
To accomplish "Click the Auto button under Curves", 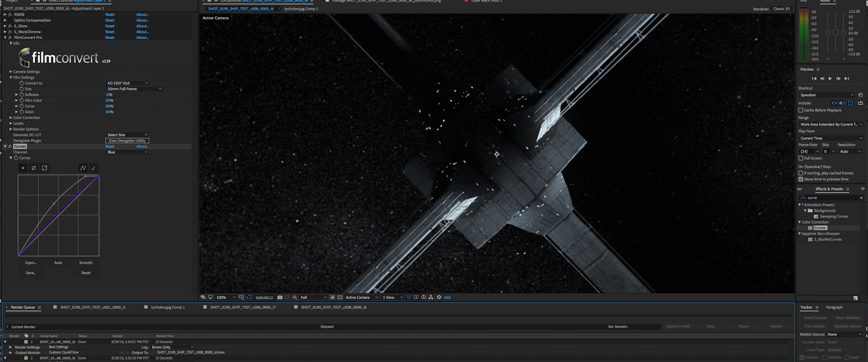I will [x=58, y=263].
